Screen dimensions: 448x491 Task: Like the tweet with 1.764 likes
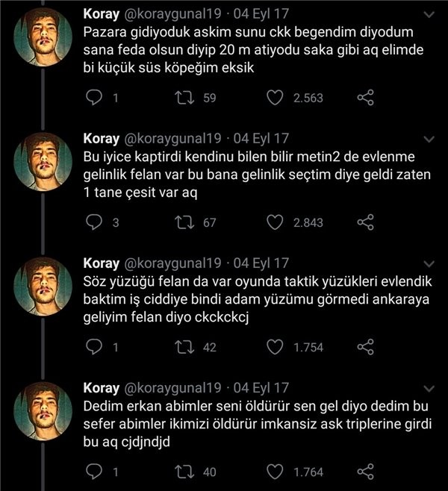(x=275, y=472)
